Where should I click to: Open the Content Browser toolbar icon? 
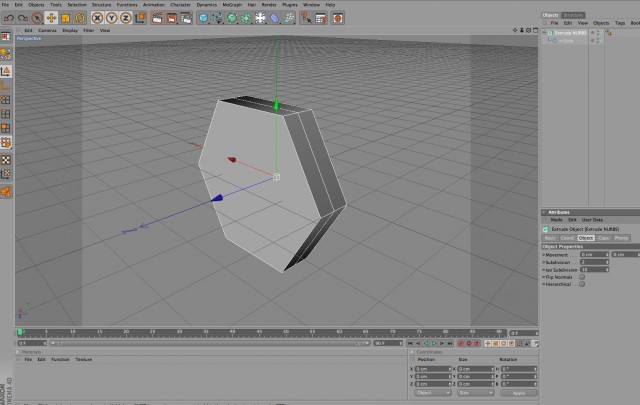[x=321, y=18]
